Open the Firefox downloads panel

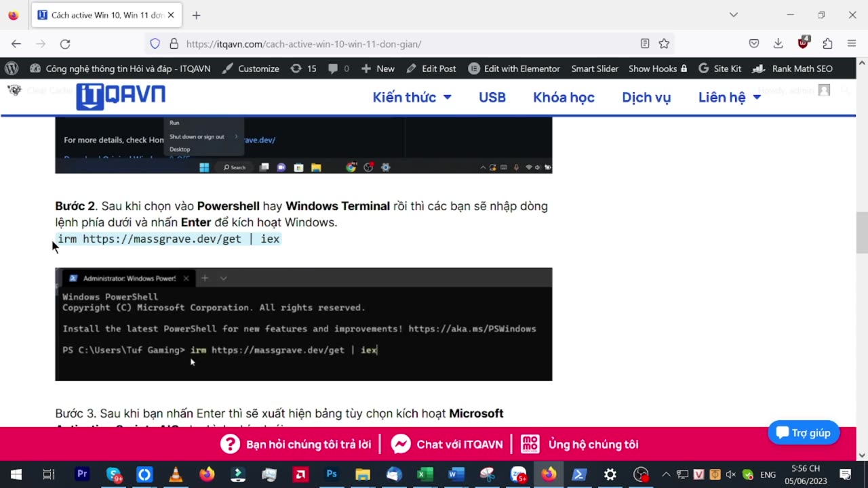tap(778, 43)
